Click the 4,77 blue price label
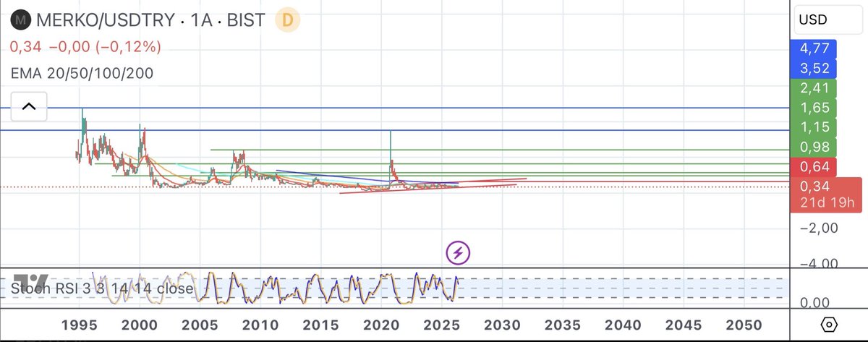This screenshot has width=868, height=342. coord(814,49)
